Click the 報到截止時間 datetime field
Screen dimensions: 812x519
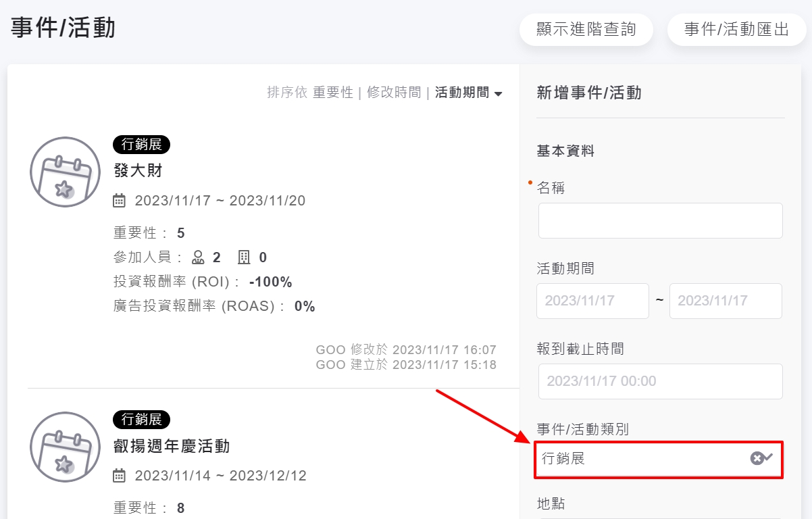(660, 381)
